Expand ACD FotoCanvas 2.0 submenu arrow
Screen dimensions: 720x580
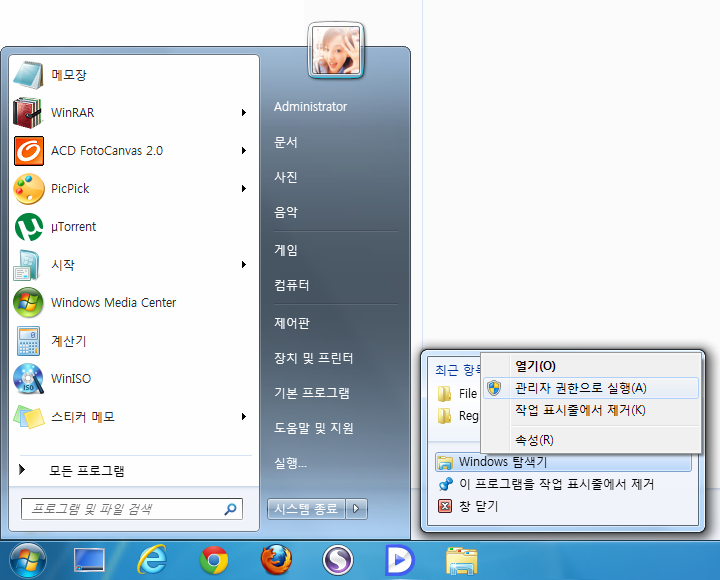[x=243, y=151]
